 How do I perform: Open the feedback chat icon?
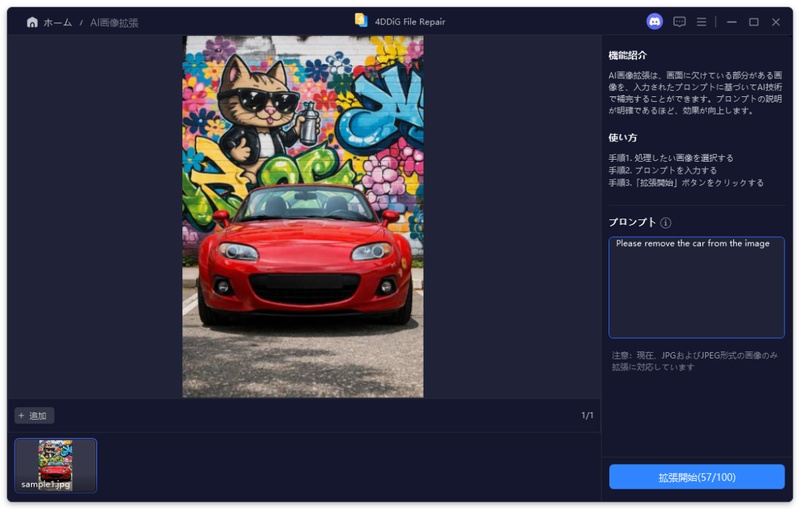click(x=679, y=21)
